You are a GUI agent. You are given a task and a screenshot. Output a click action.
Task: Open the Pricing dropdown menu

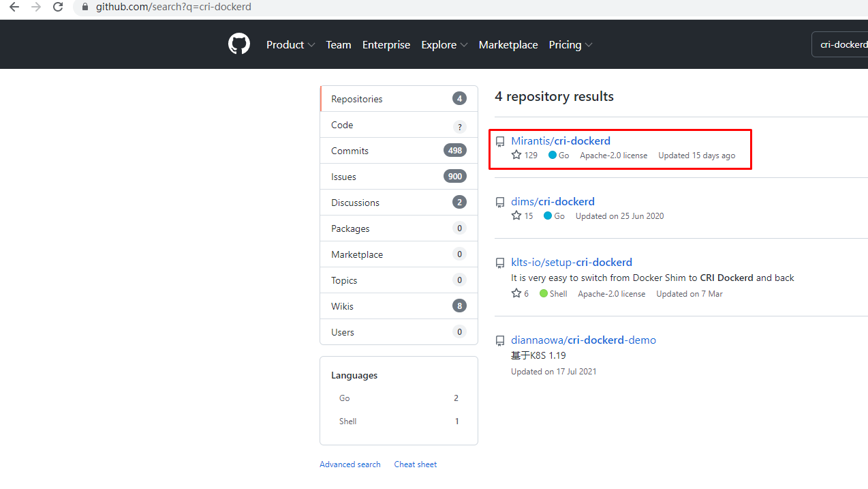point(570,45)
